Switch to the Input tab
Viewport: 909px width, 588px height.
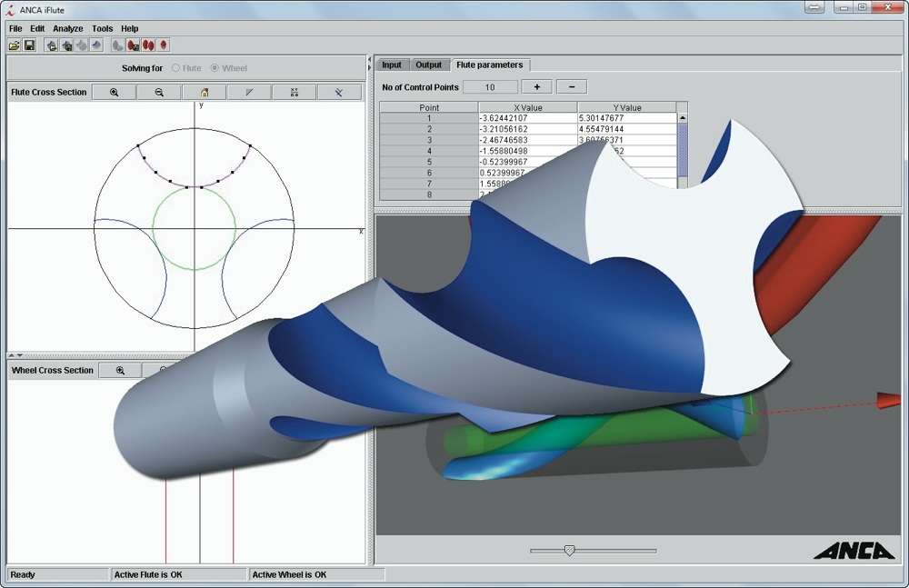tap(391, 65)
